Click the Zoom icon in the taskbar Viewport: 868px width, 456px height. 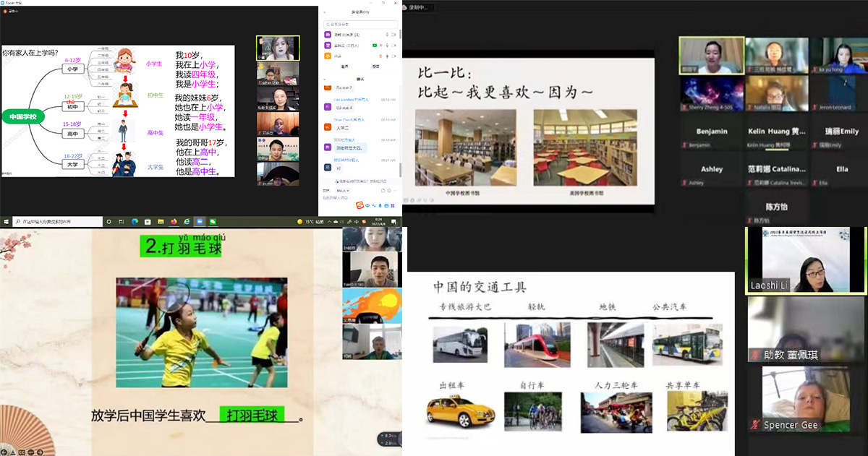pos(200,221)
